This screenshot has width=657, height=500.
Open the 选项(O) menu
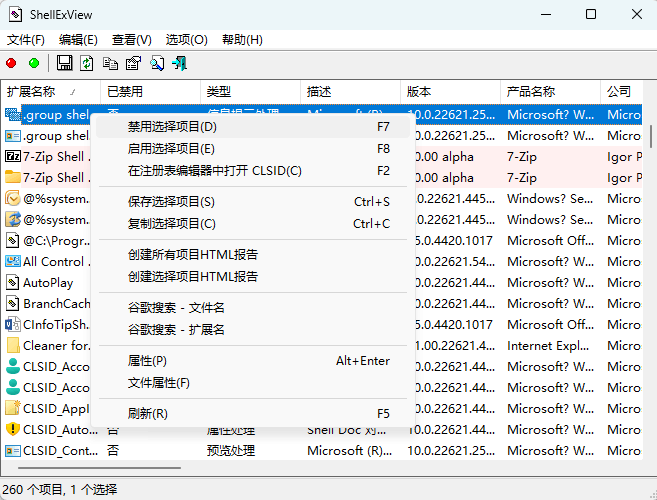tap(186, 40)
